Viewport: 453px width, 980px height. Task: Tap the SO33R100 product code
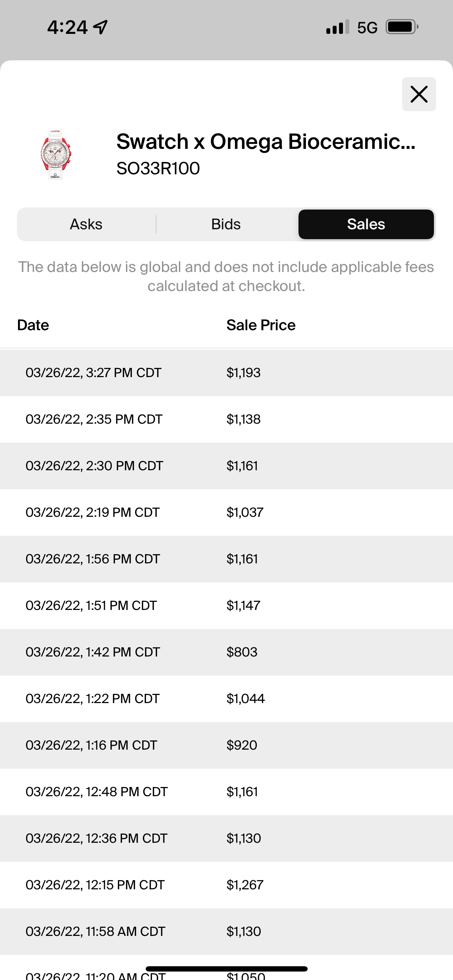coord(158,169)
